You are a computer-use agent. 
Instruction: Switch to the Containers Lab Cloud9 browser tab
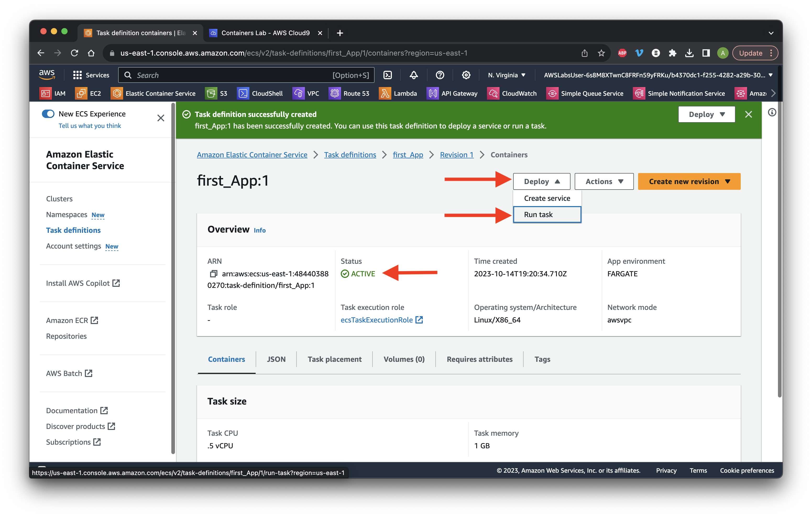265,33
